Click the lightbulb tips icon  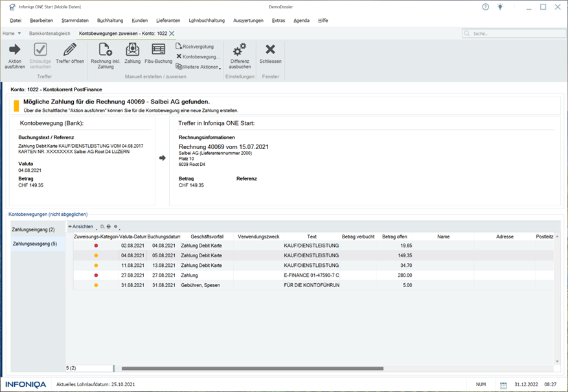[500, 7]
